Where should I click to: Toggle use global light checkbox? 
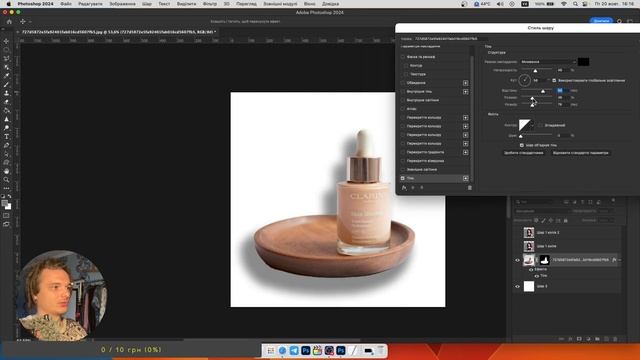[x=554, y=80]
